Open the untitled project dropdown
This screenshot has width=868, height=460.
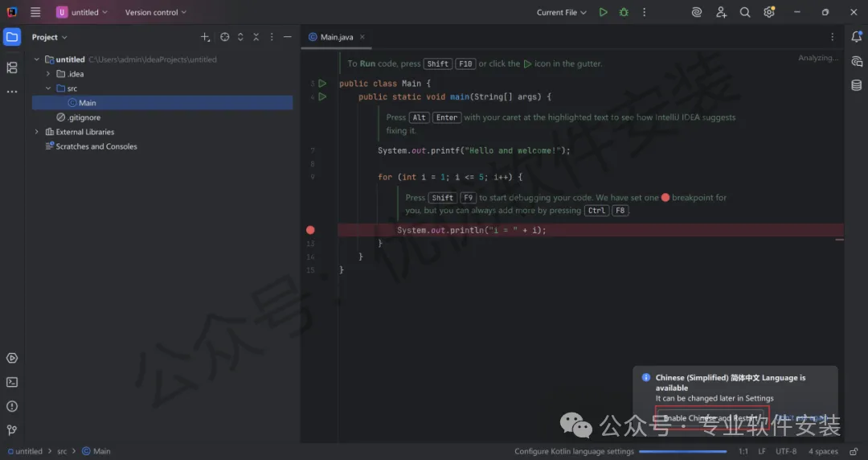[82, 12]
